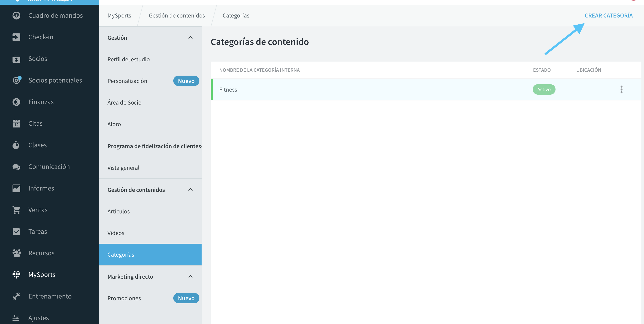Select the MySports dotted icon

pyautogui.click(x=16, y=275)
